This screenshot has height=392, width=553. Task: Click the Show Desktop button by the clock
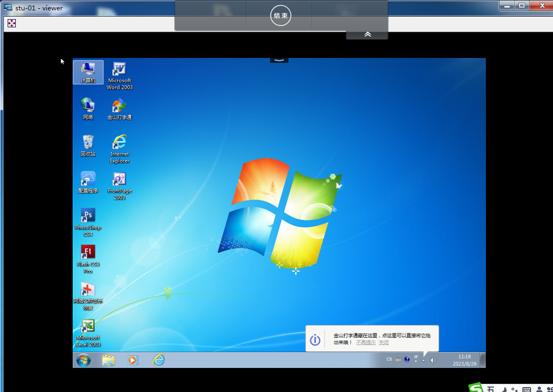tap(483, 360)
